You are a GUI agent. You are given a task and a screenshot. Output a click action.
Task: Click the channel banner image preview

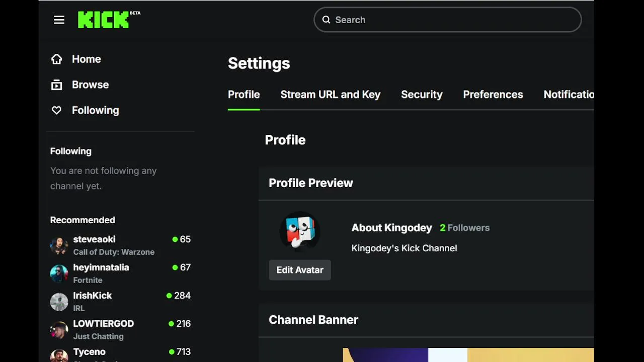tap(468, 355)
